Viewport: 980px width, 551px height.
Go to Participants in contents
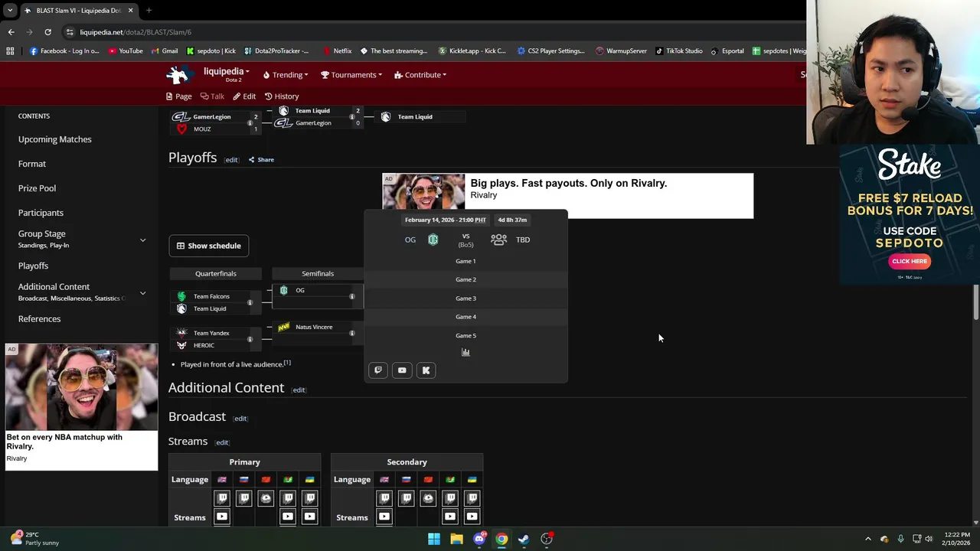41,213
